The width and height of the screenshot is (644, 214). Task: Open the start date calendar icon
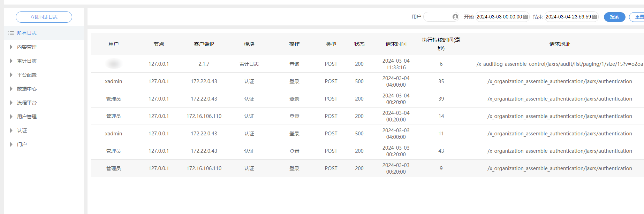tap(525, 17)
